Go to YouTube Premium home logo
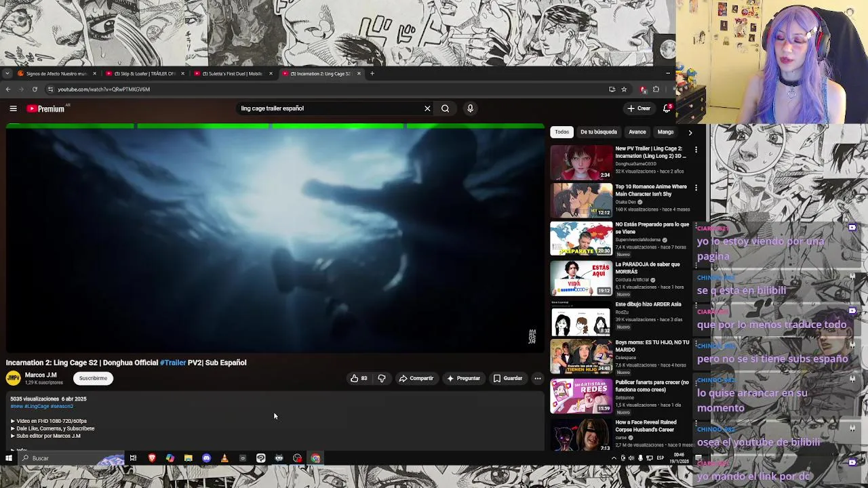 [45, 108]
